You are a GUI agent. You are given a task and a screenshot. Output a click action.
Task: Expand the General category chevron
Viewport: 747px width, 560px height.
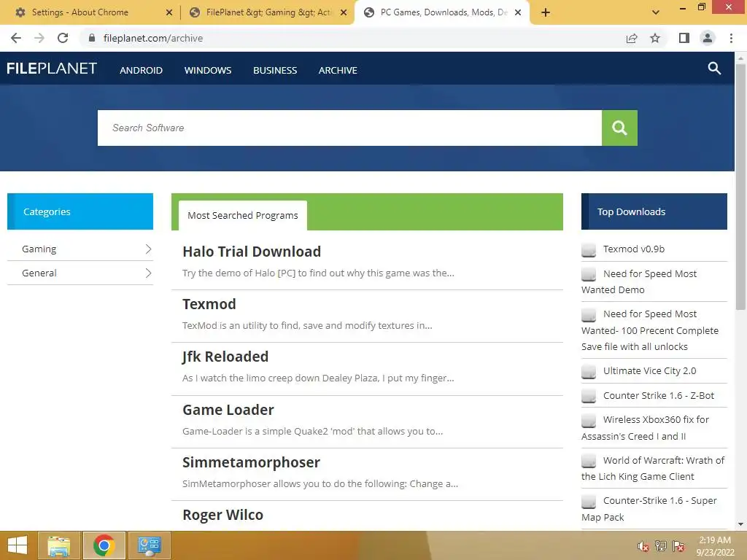coord(148,273)
